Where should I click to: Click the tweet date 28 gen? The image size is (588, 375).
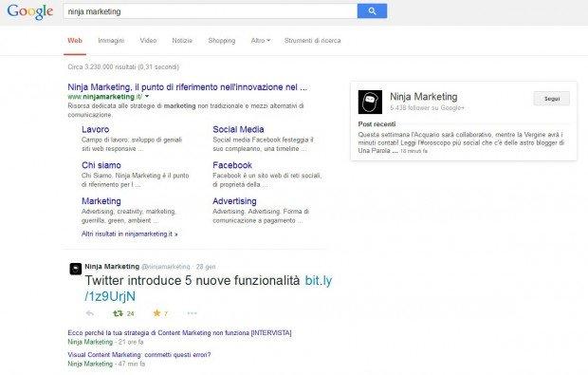coord(206,267)
